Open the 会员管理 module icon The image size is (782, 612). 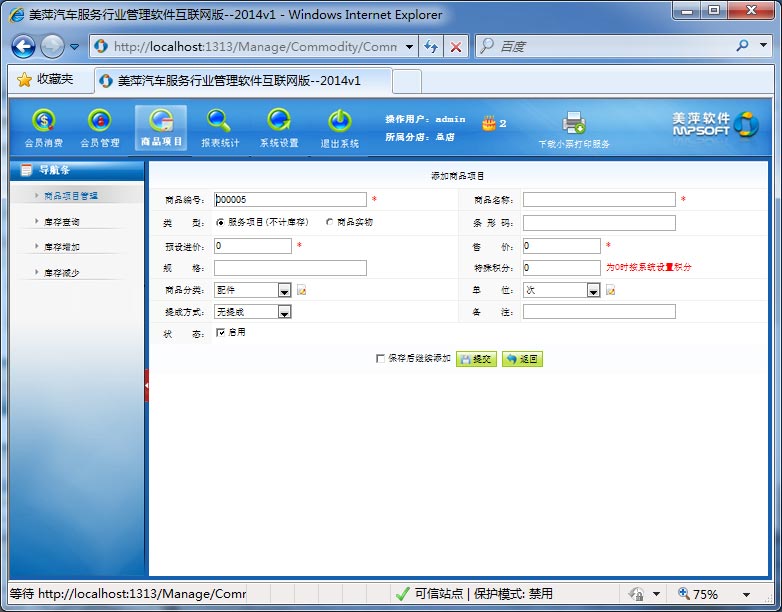99,122
